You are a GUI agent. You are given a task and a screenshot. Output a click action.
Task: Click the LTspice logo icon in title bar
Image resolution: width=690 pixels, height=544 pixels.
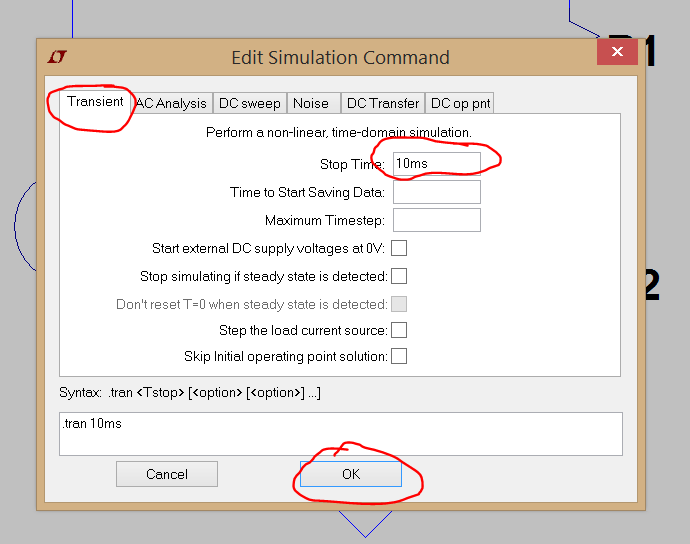tap(57, 57)
